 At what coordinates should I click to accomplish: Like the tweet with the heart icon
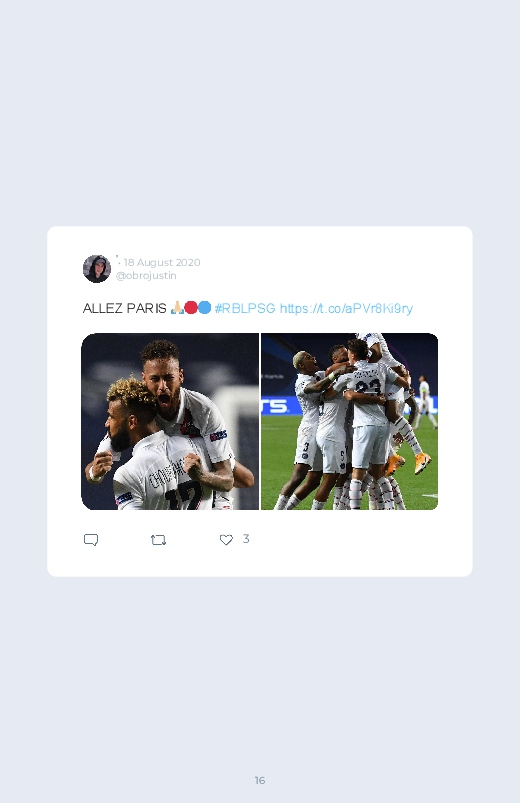pos(226,540)
